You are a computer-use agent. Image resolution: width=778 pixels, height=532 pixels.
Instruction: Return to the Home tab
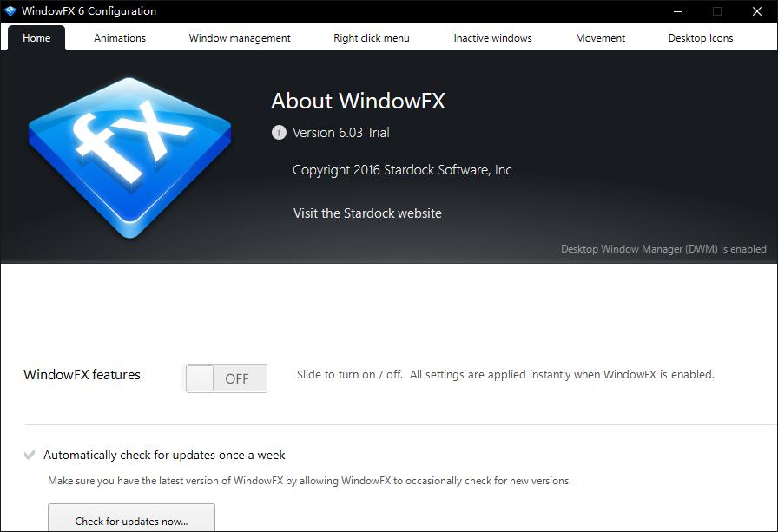click(x=35, y=37)
